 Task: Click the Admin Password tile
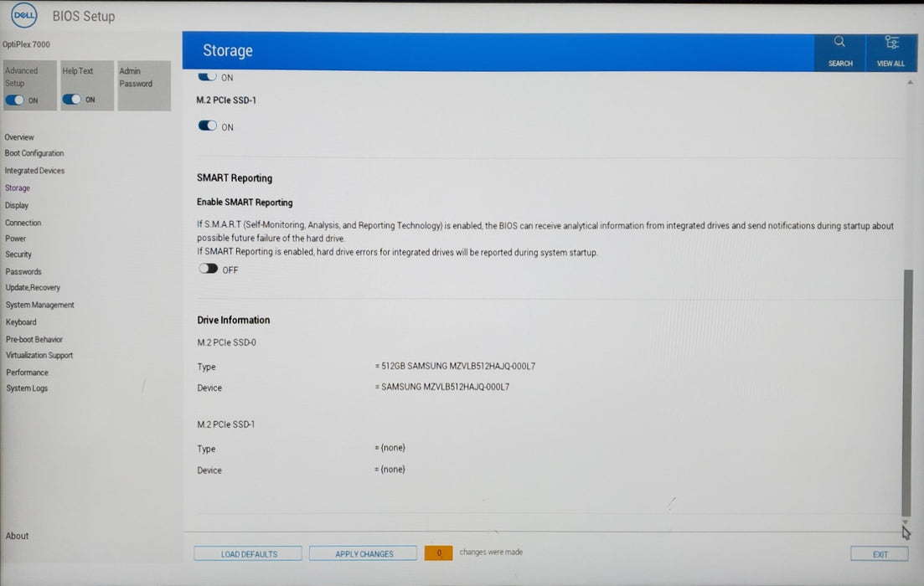click(144, 85)
